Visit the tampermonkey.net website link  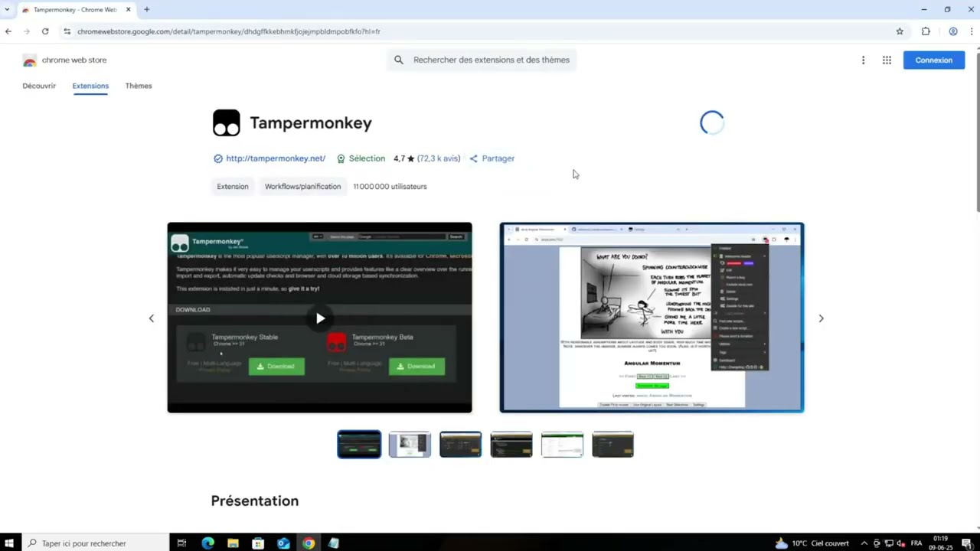click(276, 158)
